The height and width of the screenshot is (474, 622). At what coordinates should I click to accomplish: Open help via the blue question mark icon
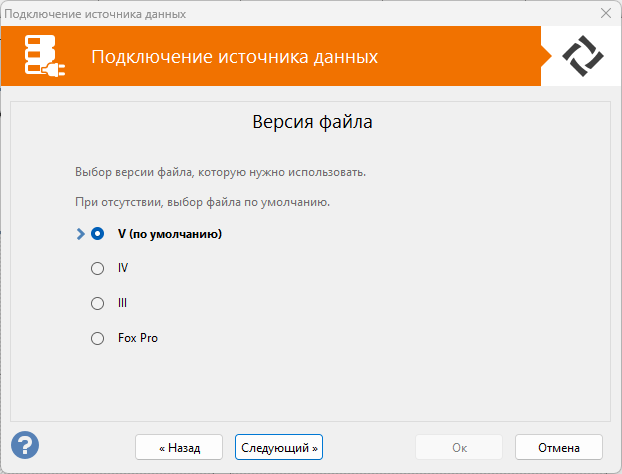coord(25,444)
